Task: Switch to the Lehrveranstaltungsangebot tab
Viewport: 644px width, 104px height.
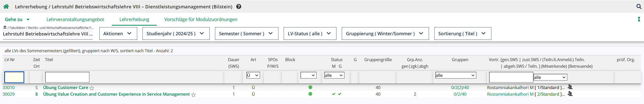Action: click(75, 19)
